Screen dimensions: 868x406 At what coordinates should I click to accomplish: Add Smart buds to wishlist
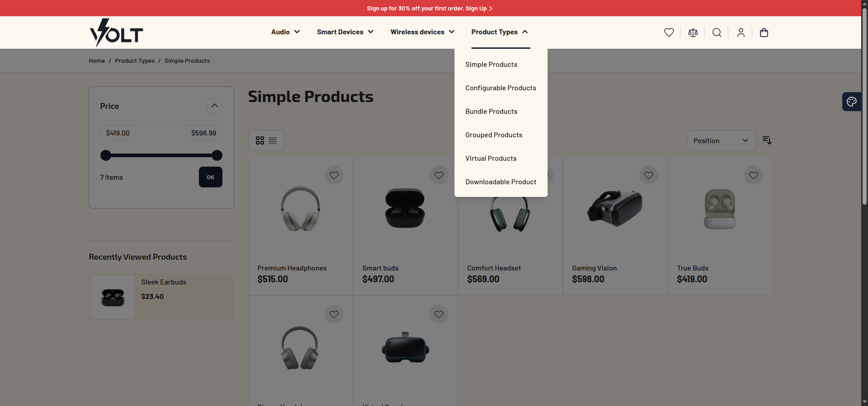click(439, 175)
